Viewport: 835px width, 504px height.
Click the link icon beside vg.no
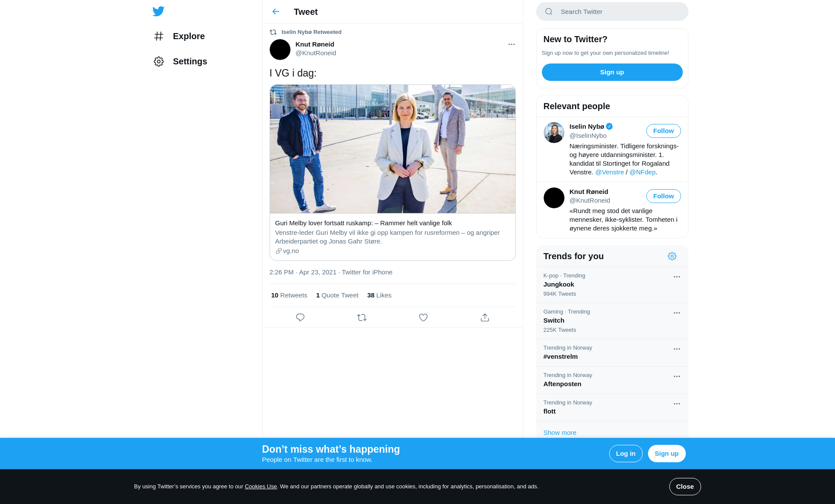click(x=278, y=251)
